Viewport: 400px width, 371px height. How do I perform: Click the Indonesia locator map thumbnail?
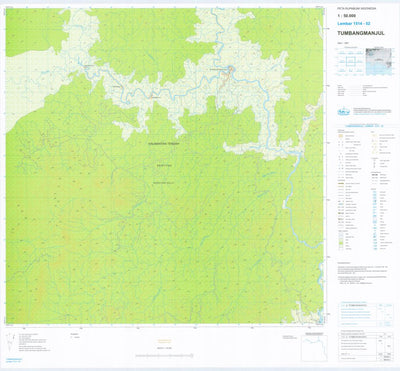pyautogui.click(x=379, y=62)
